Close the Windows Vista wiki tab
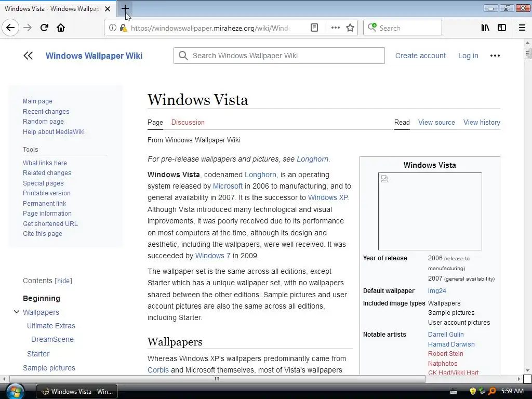Viewport: 532px width, 399px height. point(108,9)
